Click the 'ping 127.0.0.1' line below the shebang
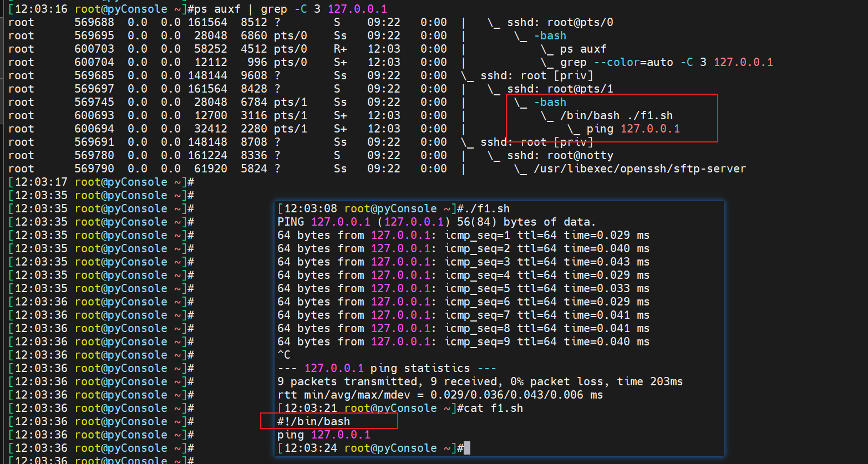 (324, 435)
